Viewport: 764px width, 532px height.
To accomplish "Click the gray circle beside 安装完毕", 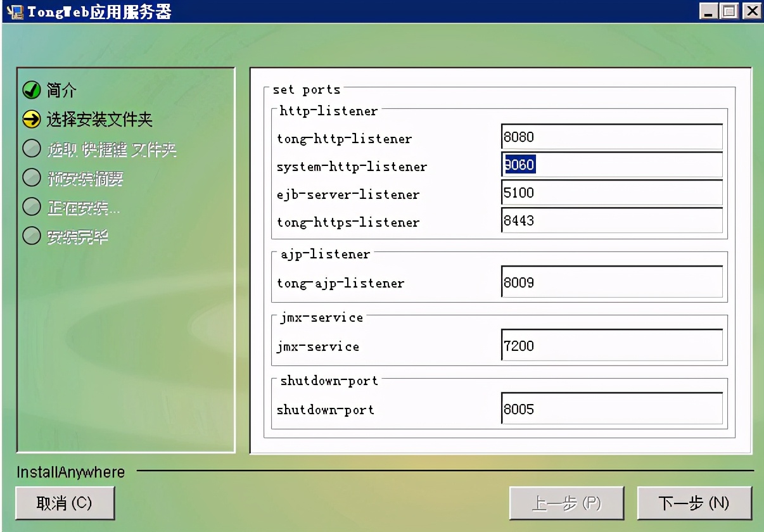I will (31, 236).
